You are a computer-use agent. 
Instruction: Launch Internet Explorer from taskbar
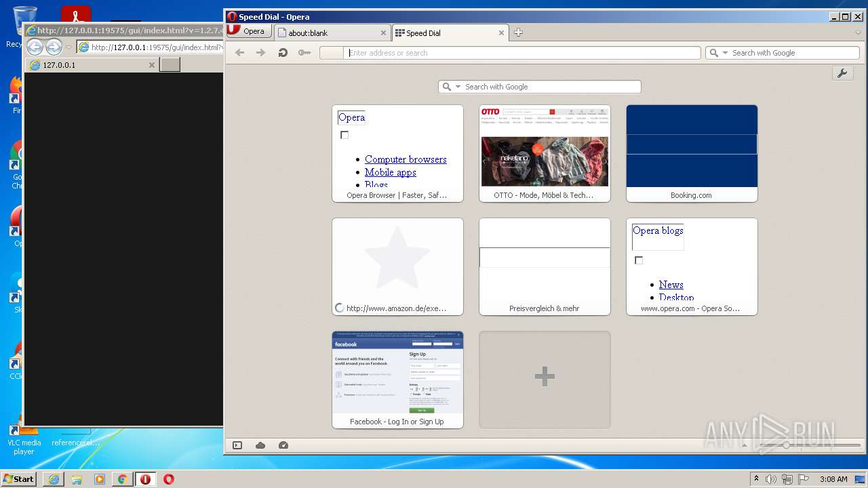(x=54, y=479)
